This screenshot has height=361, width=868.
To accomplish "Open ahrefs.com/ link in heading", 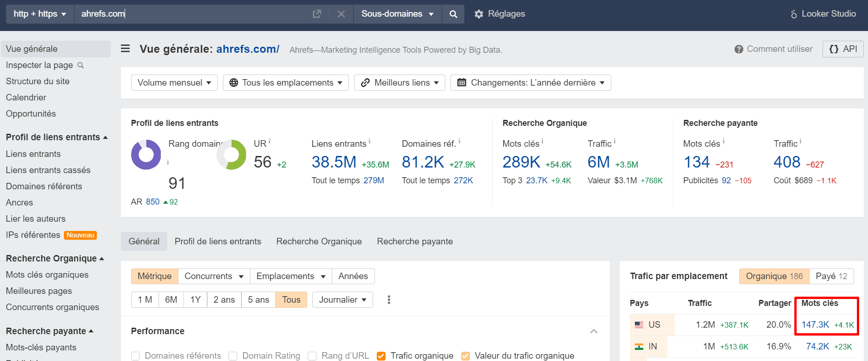I will [x=248, y=49].
